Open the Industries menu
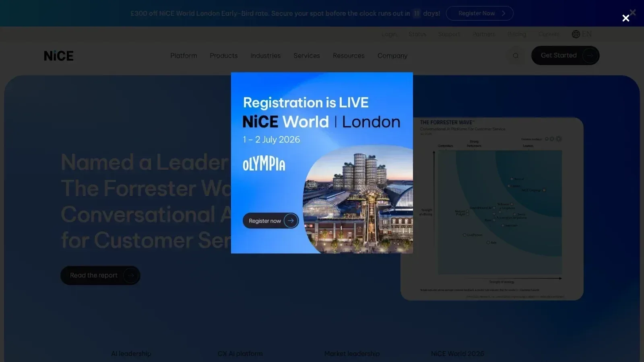644x362 pixels. 266,56
